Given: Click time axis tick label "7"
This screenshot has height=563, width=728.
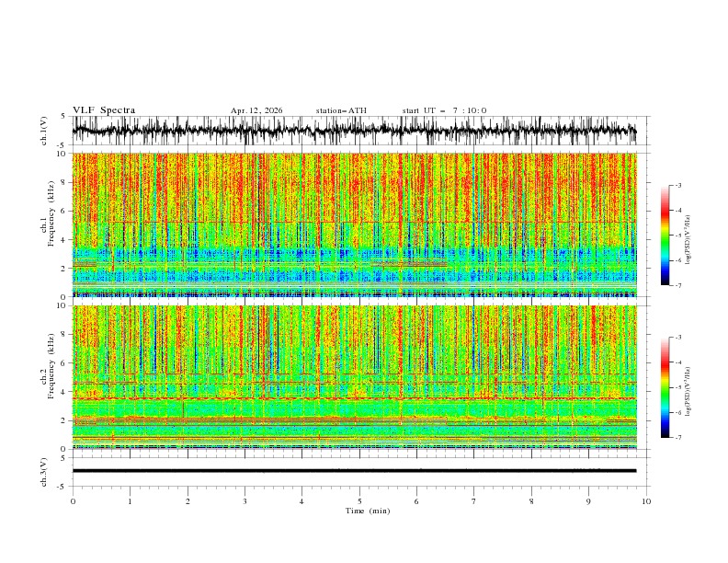Looking at the screenshot, I should click(x=474, y=501).
